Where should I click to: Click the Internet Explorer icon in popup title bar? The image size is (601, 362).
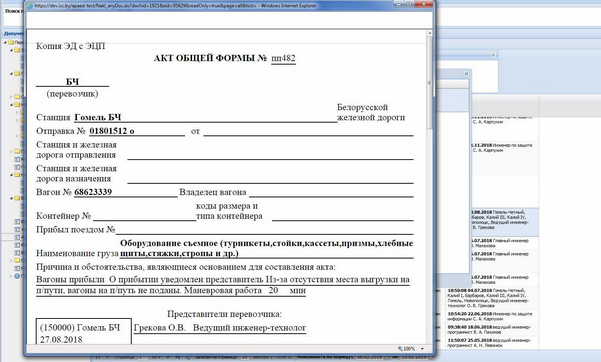pyautogui.click(x=30, y=6)
